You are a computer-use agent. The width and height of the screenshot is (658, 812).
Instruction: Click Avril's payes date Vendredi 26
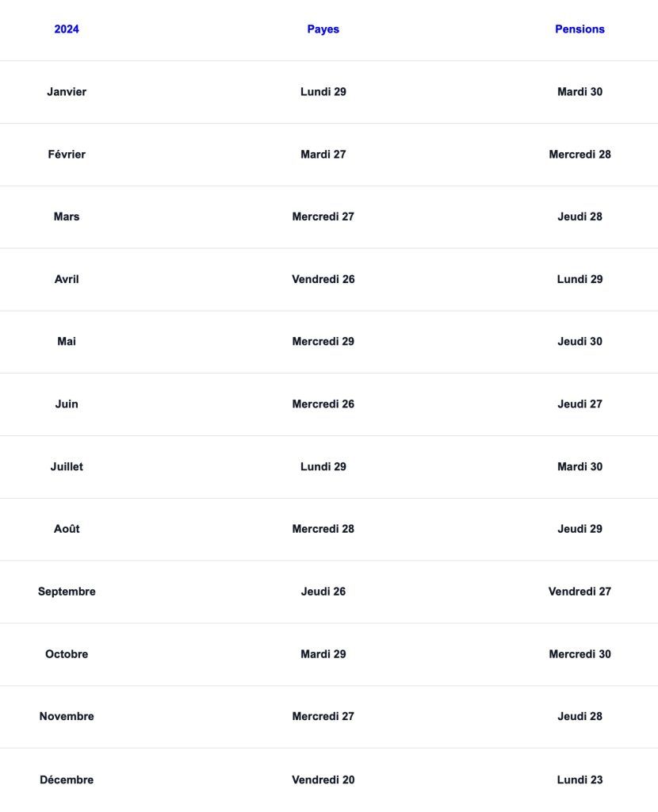pos(323,279)
